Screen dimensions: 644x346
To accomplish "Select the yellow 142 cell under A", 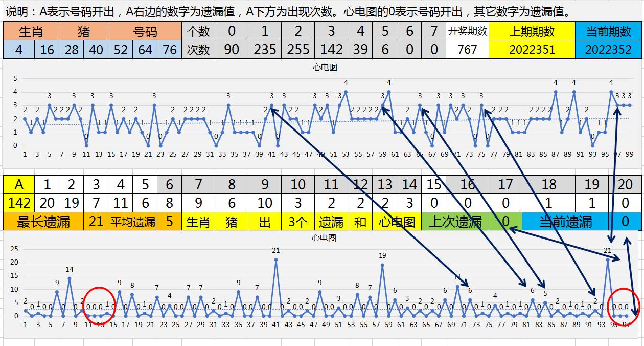I will pos(19,203).
